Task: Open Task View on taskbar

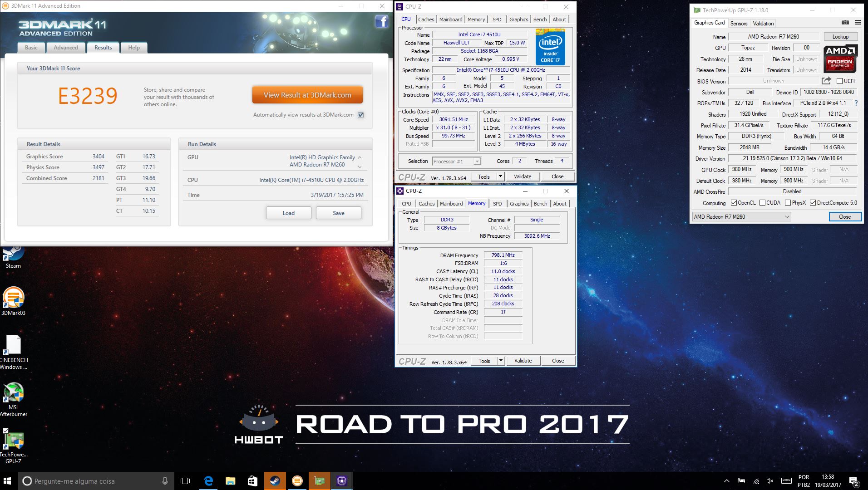Action: point(185,481)
